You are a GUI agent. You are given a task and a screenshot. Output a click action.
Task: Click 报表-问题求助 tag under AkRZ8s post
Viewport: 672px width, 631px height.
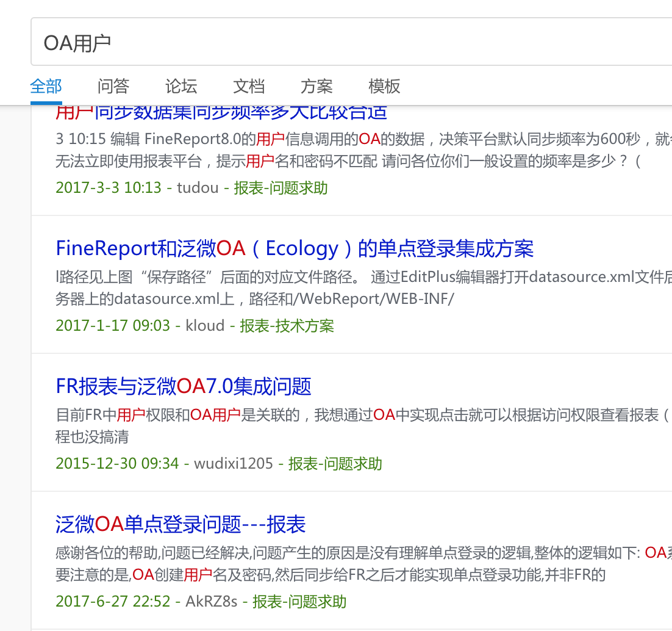tap(299, 601)
